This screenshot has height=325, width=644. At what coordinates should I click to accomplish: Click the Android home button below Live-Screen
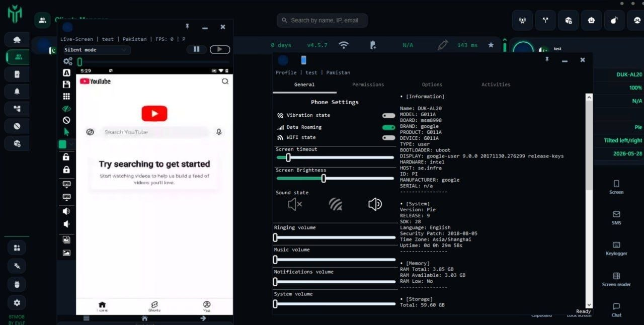click(x=144, y=318)
